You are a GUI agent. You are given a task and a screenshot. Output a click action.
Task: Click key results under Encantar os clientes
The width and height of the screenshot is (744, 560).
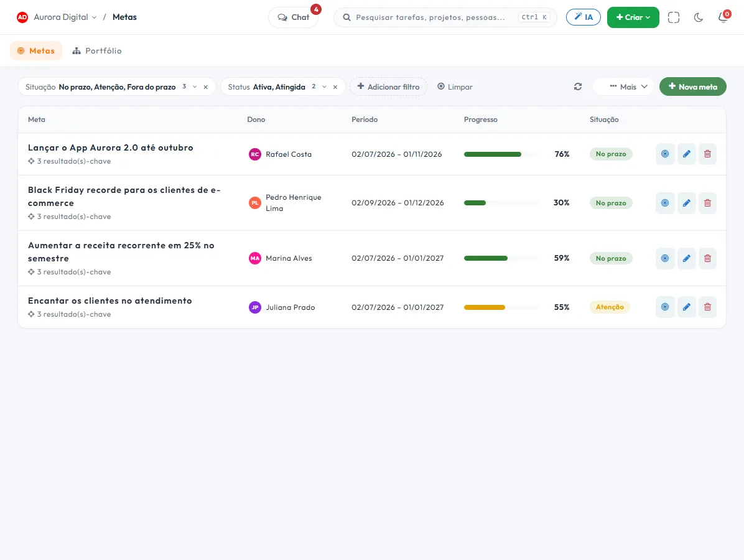69,314
